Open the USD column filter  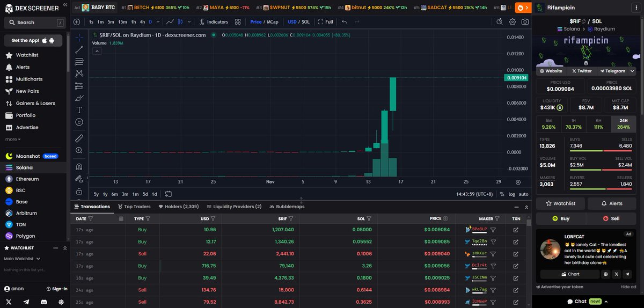pos(213,219)
